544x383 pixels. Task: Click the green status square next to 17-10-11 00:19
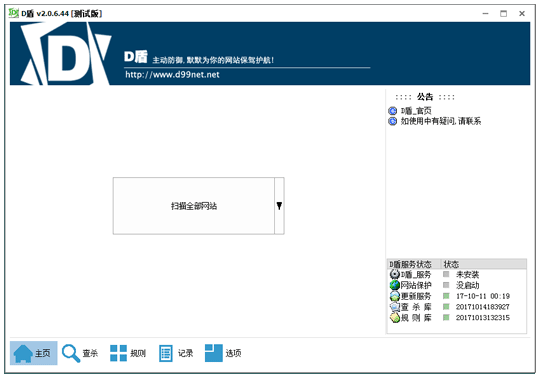click(446, 296)
